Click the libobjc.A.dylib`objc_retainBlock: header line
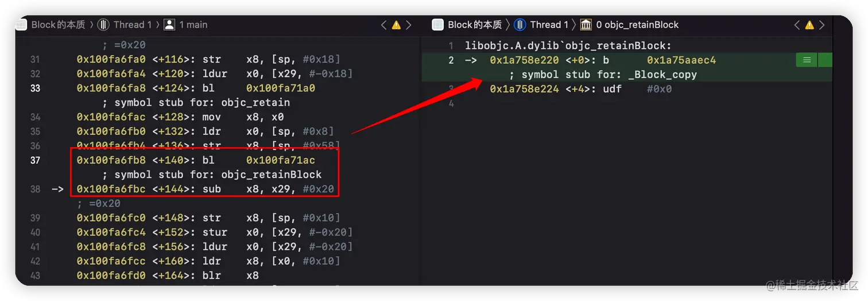The image size is (868, 301). (x=568, y=46)
